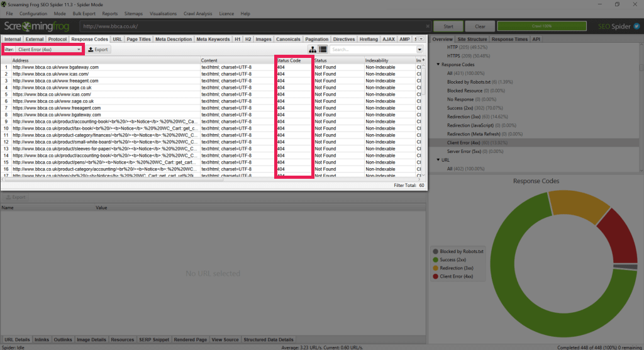Click the Clear button

(x=480, y=26)
